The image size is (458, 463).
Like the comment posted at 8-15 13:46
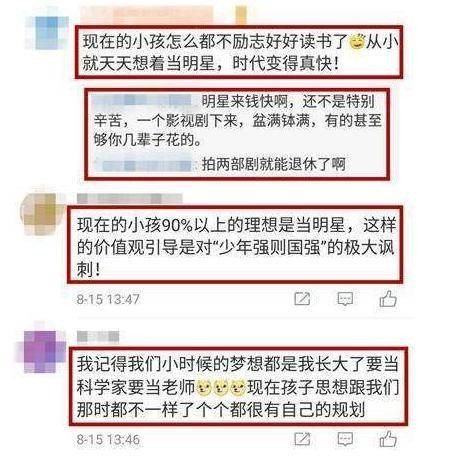(388, 439)
